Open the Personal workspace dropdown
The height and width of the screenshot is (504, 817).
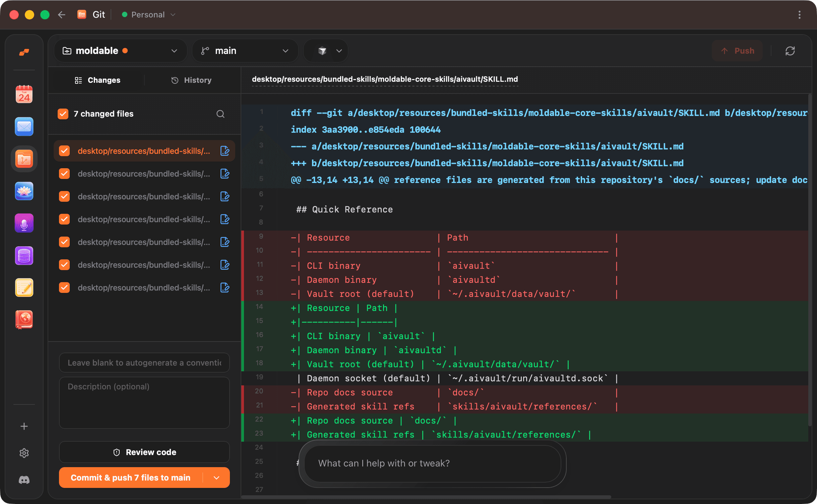click(x=148, y=15)
